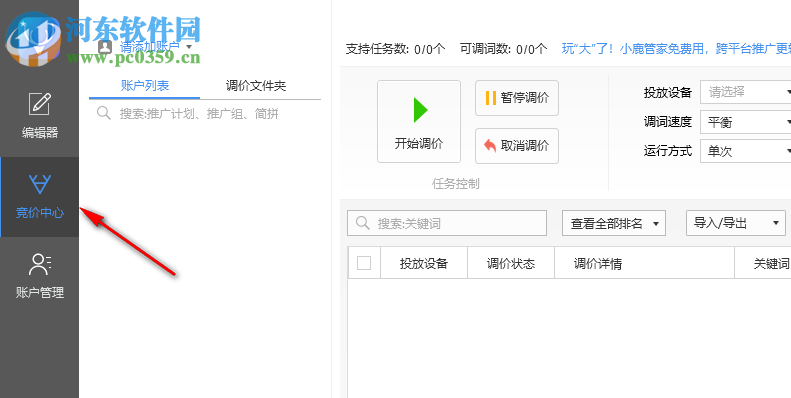Viewport: 791px width, 398px height.
Task: Switch to the 账户列表 tab
Action: tap(145, 86)
